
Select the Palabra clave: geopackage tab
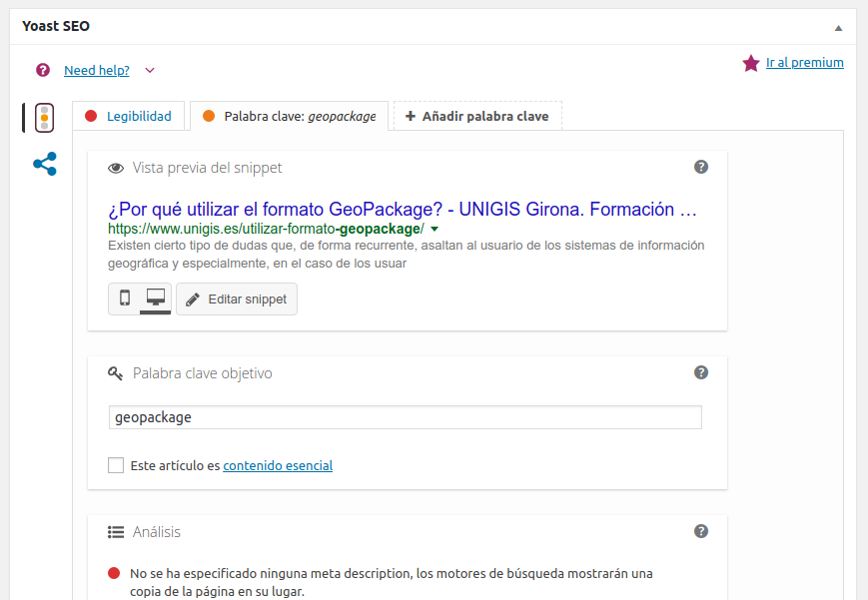click(289, 116)
